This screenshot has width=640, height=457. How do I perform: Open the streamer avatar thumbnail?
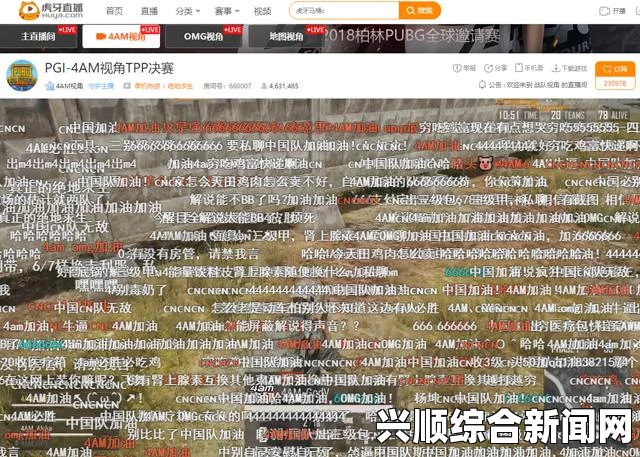(x=22, y=75)
